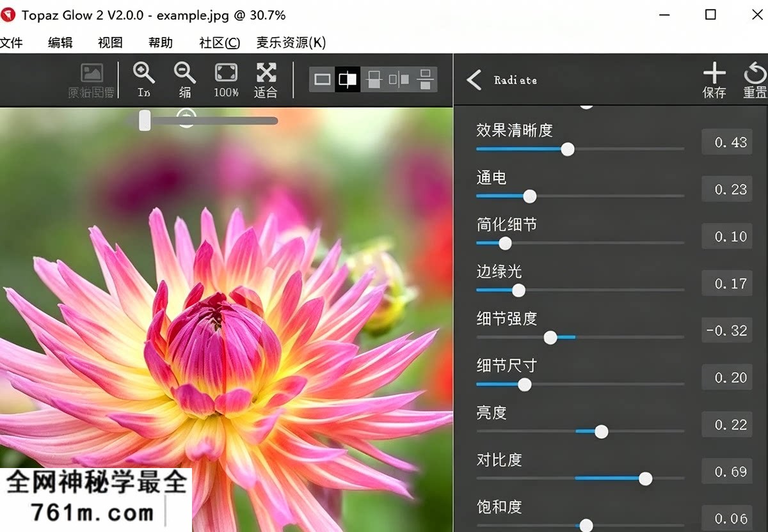Click the 亮度 slider handle
768x532 pixels.
pos(601,432)
